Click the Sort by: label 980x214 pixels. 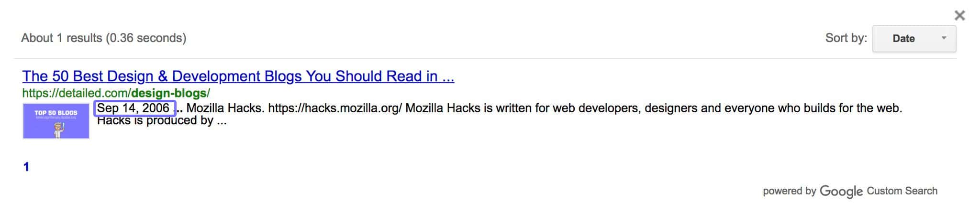point(846,38)
